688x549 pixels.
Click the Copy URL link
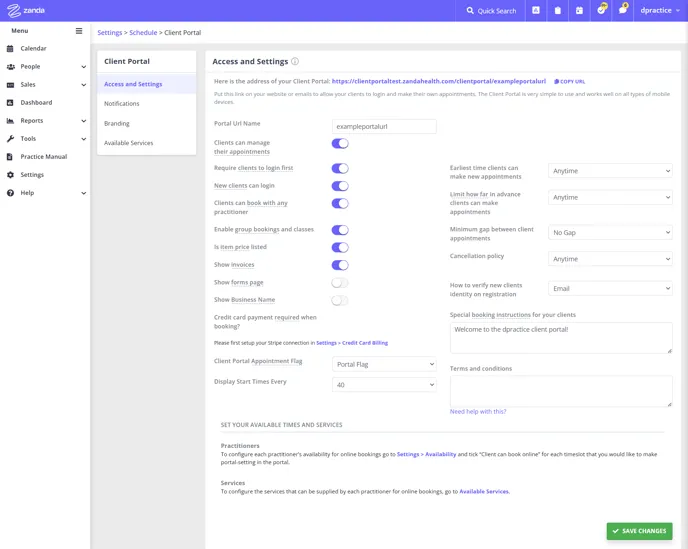570,82
